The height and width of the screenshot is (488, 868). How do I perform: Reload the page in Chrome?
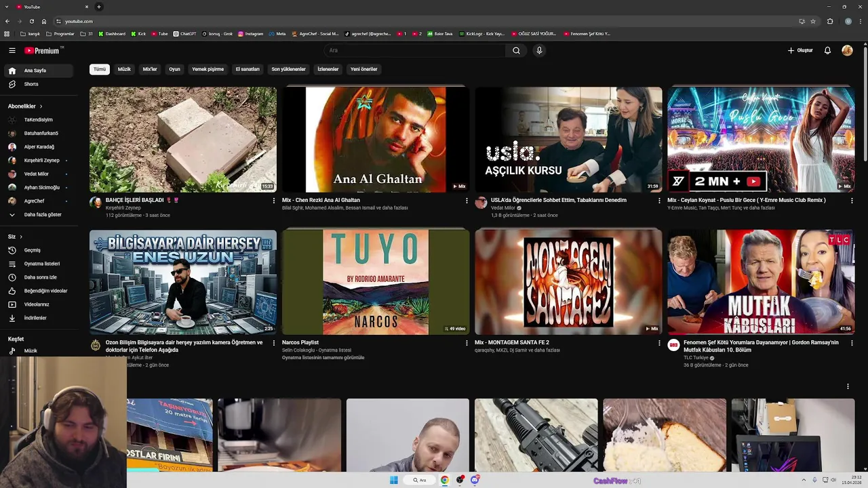coord(31,21)
